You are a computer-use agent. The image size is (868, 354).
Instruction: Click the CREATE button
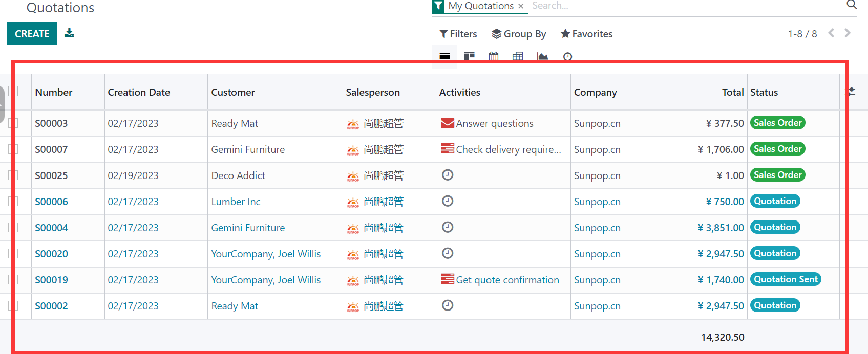pos(32,34)
